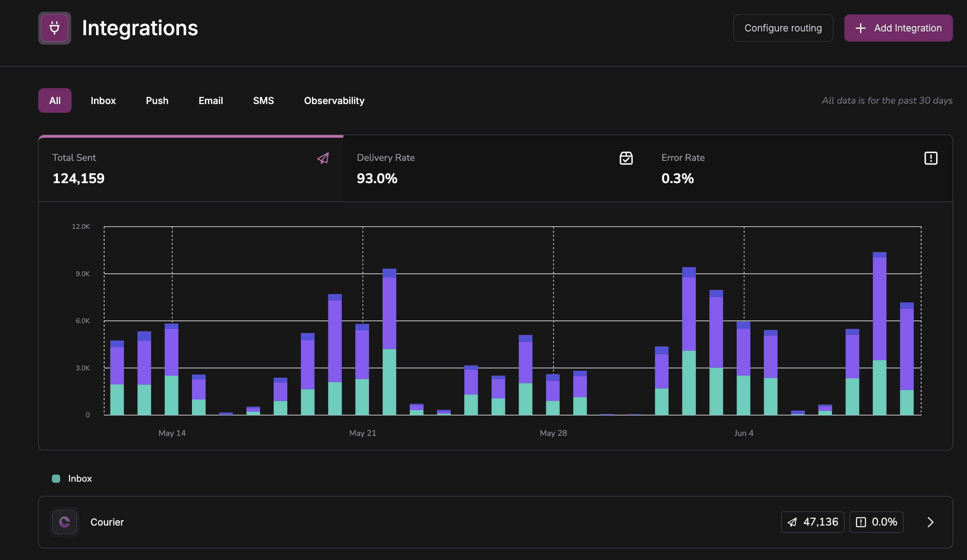Viewport: 967px width, 560px height.
Task: Click the May 21 axis label
Action: pyautogui.click(x=363, y=433)
